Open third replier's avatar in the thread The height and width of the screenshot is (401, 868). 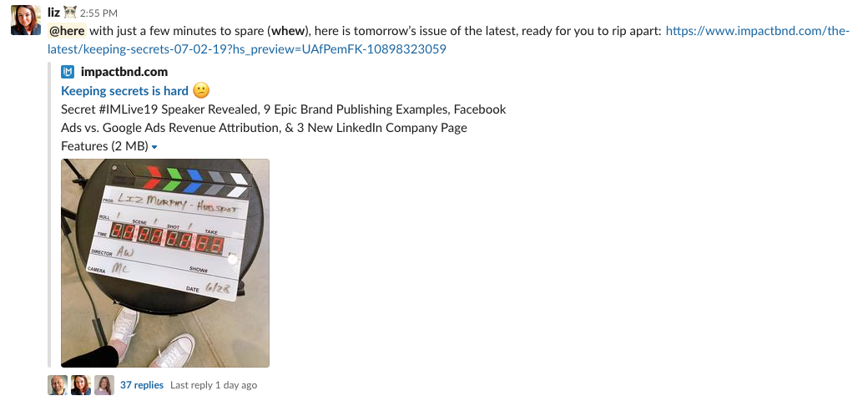tap(104, 385)
